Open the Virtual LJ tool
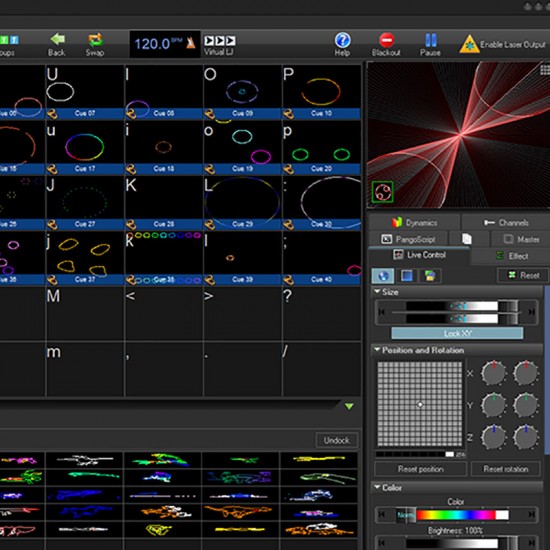This screenshot has height=550, width=550. pos(220,45)
